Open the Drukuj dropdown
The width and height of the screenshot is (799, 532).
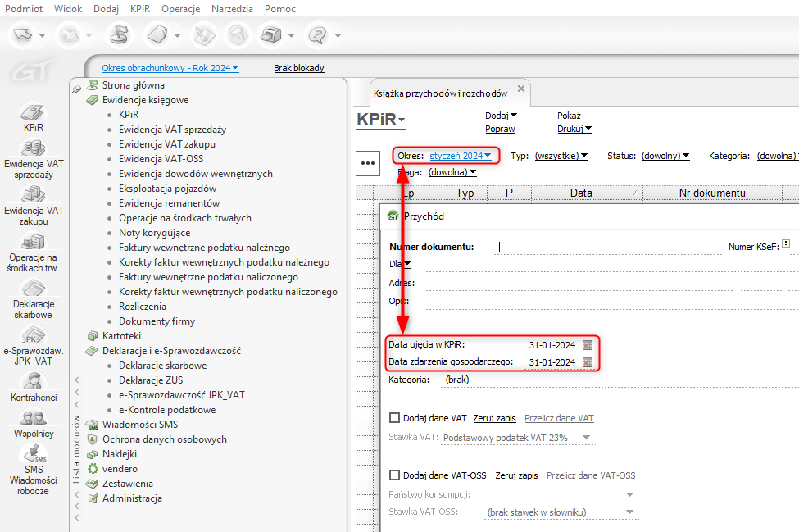tap(574, 129)
